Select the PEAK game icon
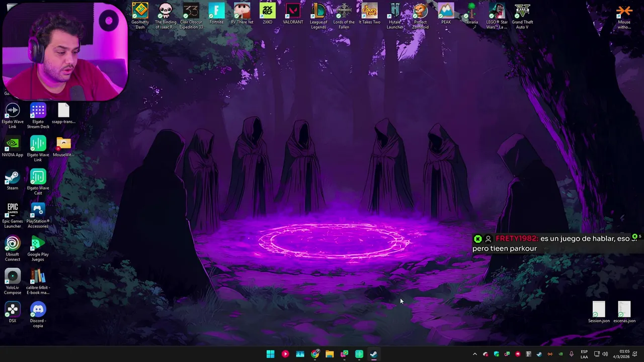 tap(446, 14)
